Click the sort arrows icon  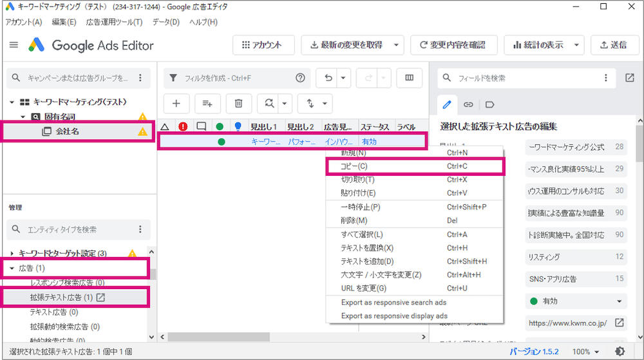click(310, 104)
